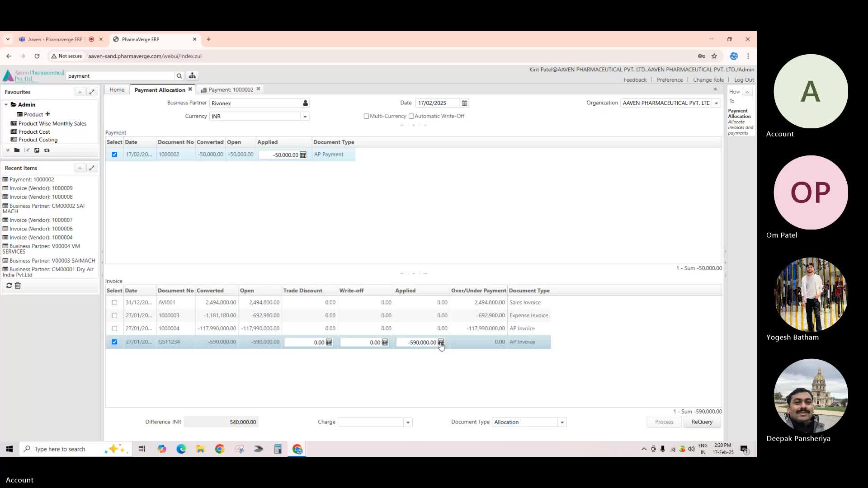Open calculator for payment applied -50,000.00

303,155
